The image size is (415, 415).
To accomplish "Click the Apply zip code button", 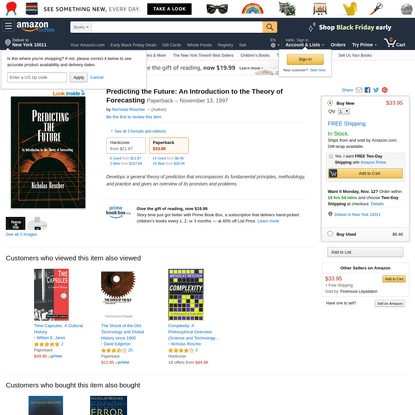I will pos(79,77).
